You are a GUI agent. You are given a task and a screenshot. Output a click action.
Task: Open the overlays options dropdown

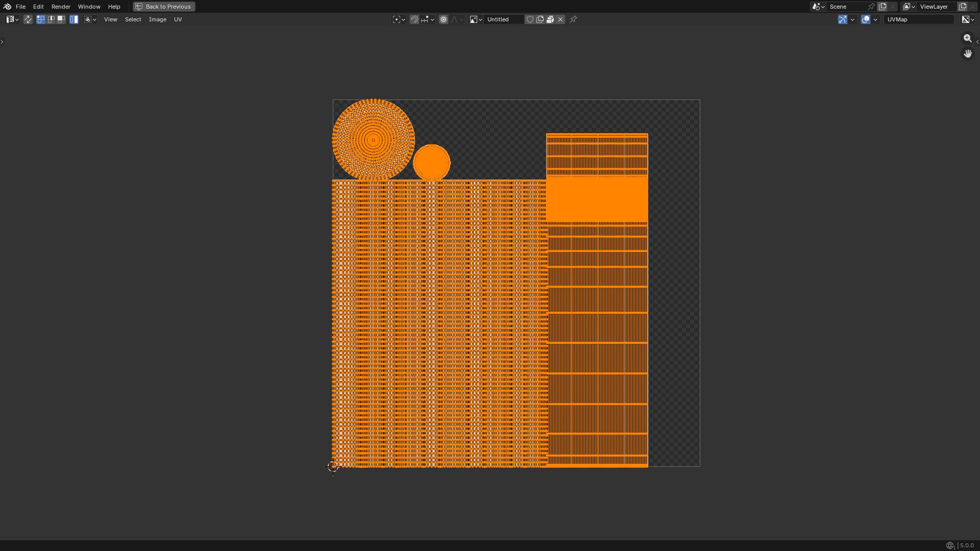[875, 19]
